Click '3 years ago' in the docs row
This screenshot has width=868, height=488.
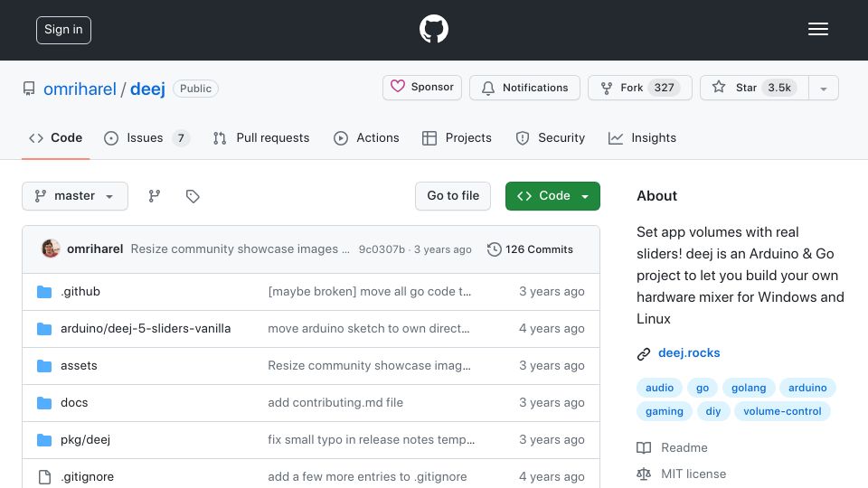point(552,403)
